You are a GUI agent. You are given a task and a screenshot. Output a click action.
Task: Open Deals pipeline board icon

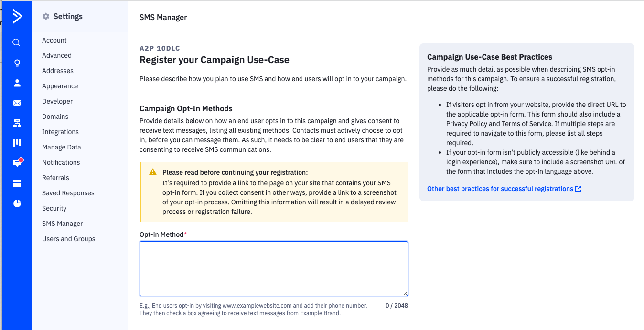tap(17, 143)
